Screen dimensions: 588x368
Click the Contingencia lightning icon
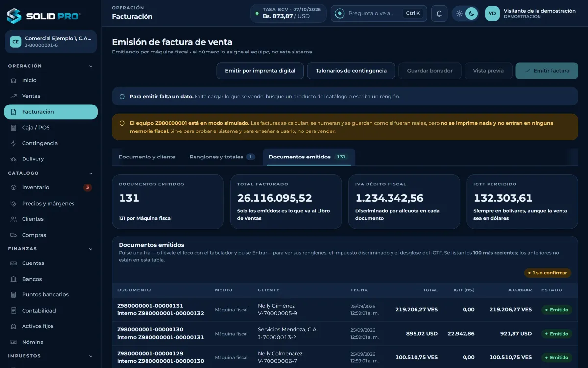(13, 143)
